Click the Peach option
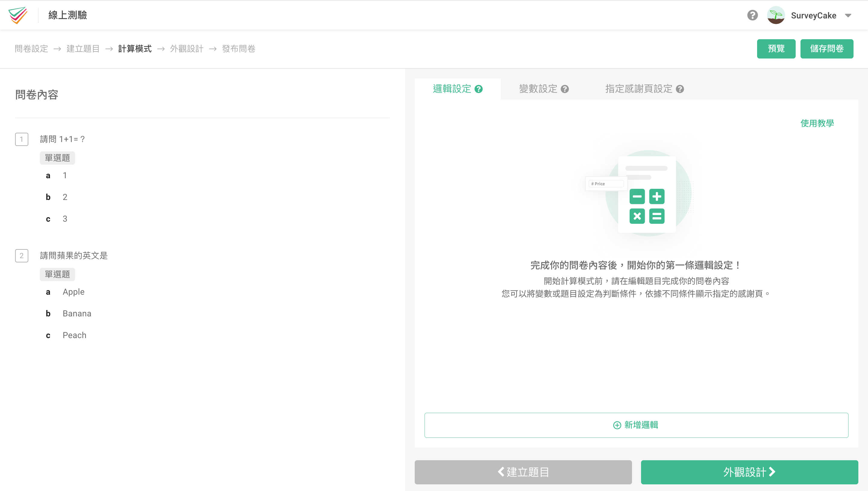This screenshot has height=491, width=868. (74, 335)
